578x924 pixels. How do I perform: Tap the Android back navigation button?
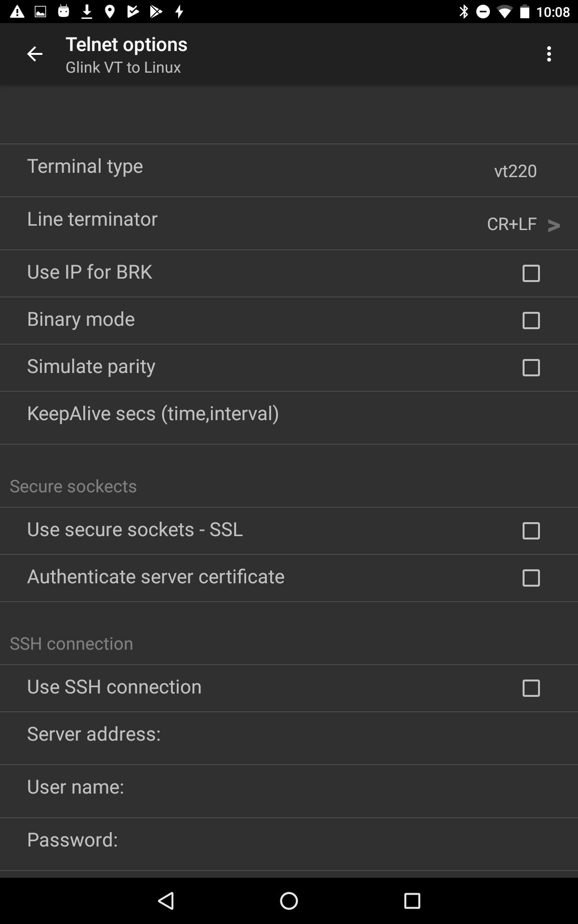pos(166,900)
